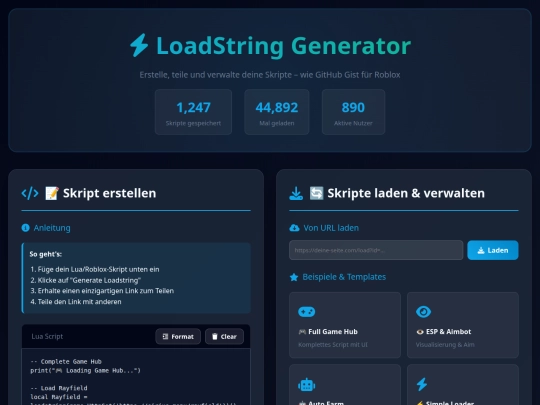Click the bolt icon in Simple Loader card

422,384
